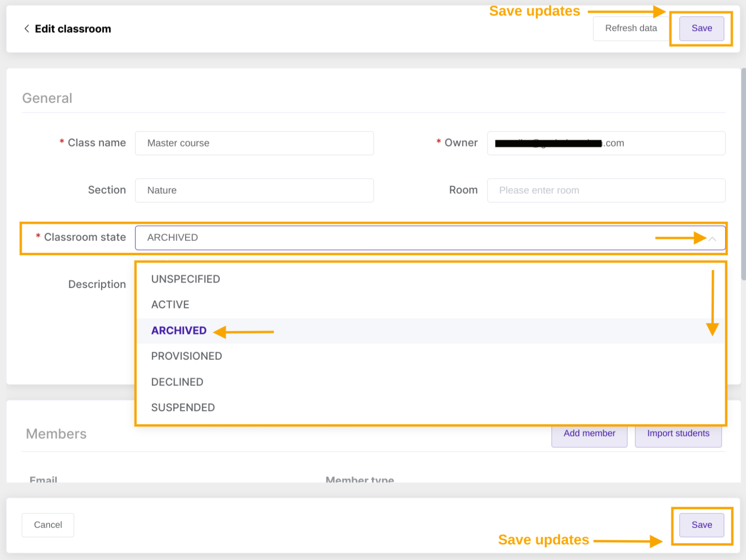
Task: Click the Owner email field
Action: [x=606, y=143]
